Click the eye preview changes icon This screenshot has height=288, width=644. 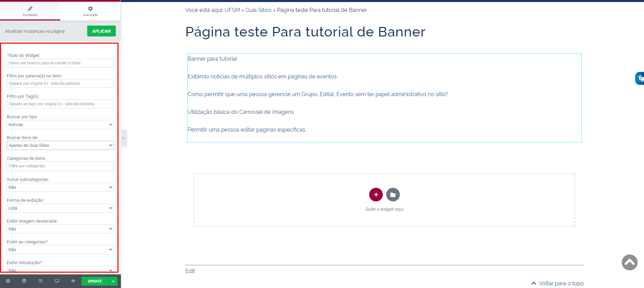click(73, 281)
